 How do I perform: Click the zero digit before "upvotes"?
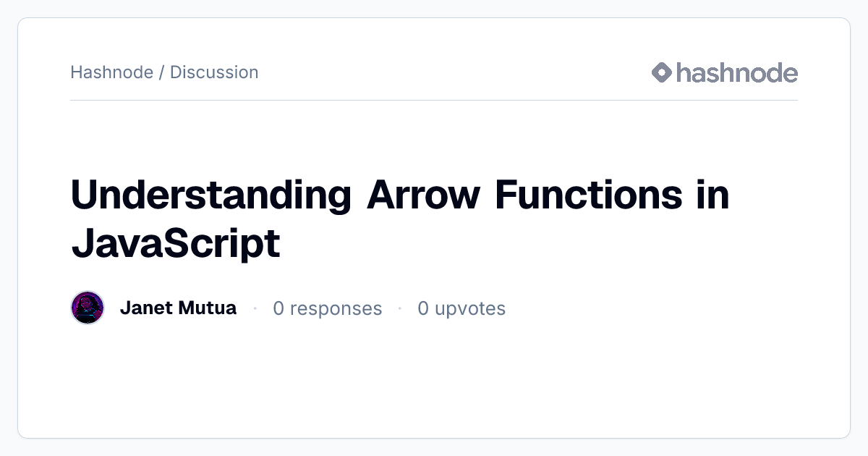(423, 308)
